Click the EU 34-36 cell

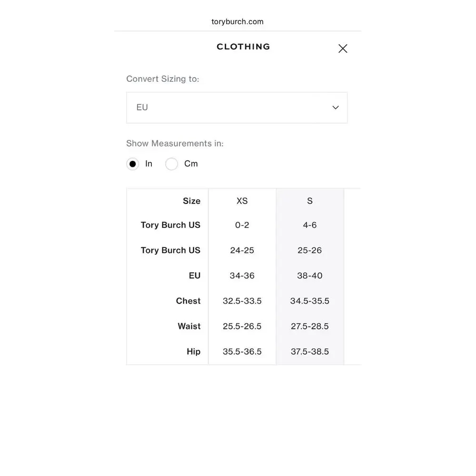[x=242, y=276]
